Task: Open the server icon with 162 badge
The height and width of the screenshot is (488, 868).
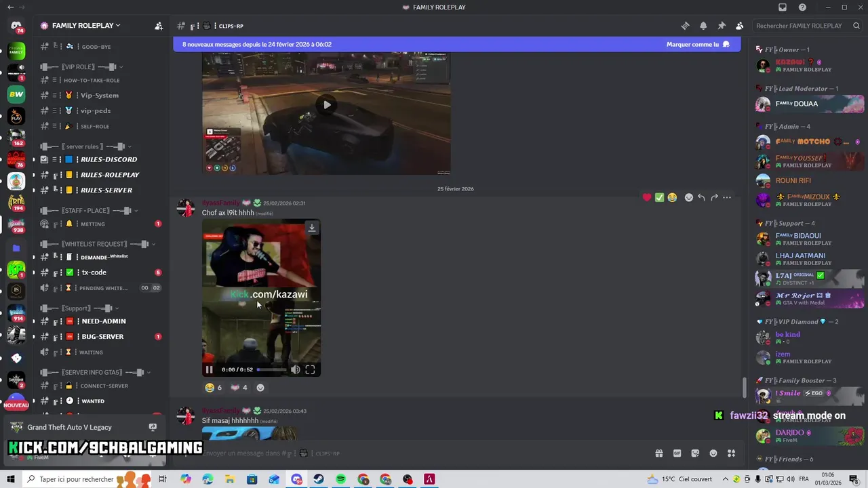Action: click(16, 138)
